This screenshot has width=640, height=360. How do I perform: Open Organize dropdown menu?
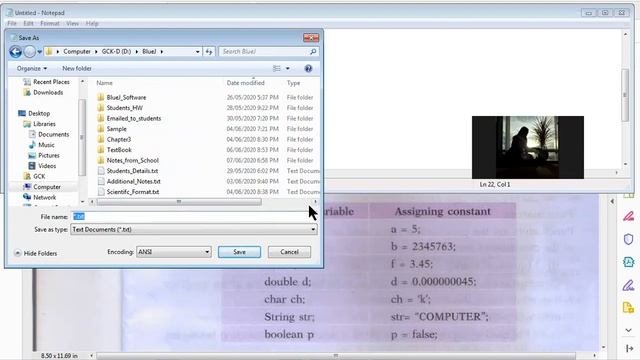pyautogui.click(x=32, y=69)
